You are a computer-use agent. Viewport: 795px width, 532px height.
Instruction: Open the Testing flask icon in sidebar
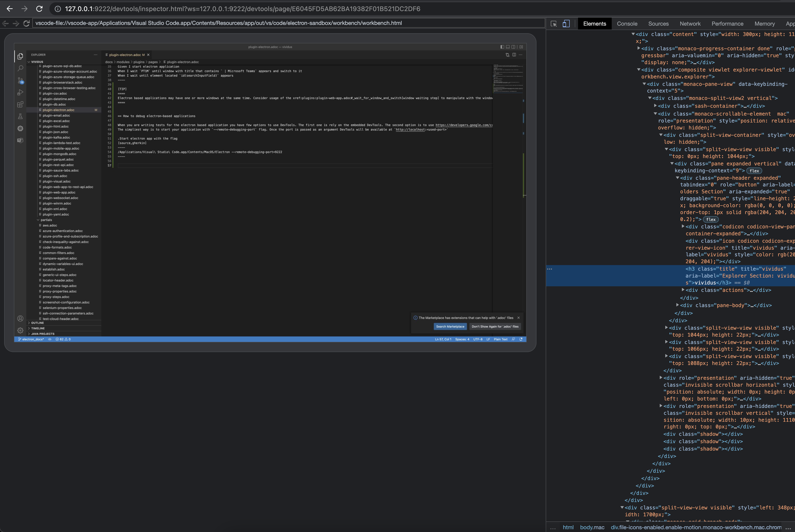point(20,116)
